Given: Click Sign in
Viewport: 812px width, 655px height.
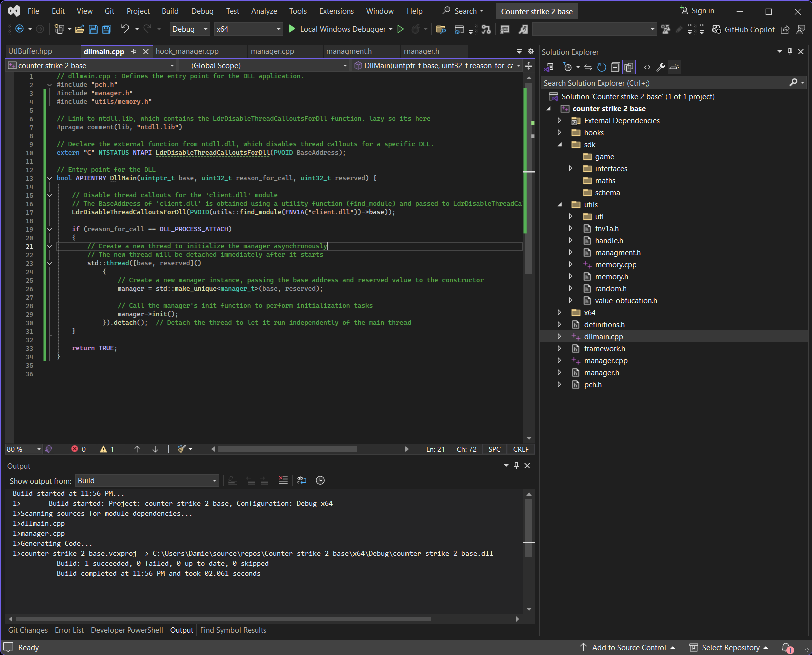Looking at the screenshot, I should coord(697,11).
